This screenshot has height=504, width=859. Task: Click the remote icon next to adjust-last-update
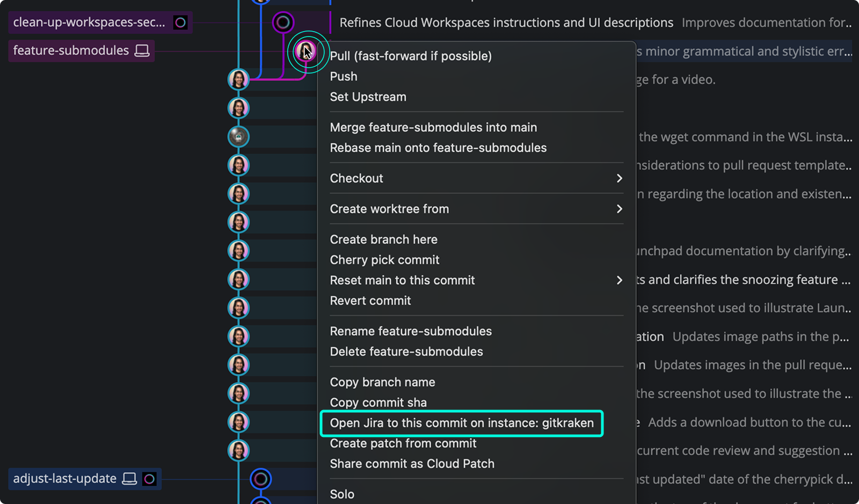click(x=149, y=478)
